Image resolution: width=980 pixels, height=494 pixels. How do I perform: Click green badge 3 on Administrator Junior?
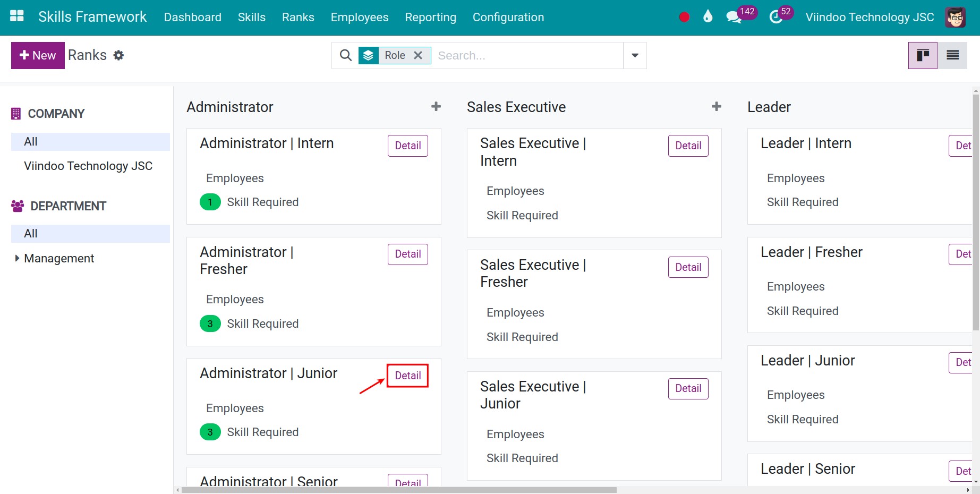[210, 432]
